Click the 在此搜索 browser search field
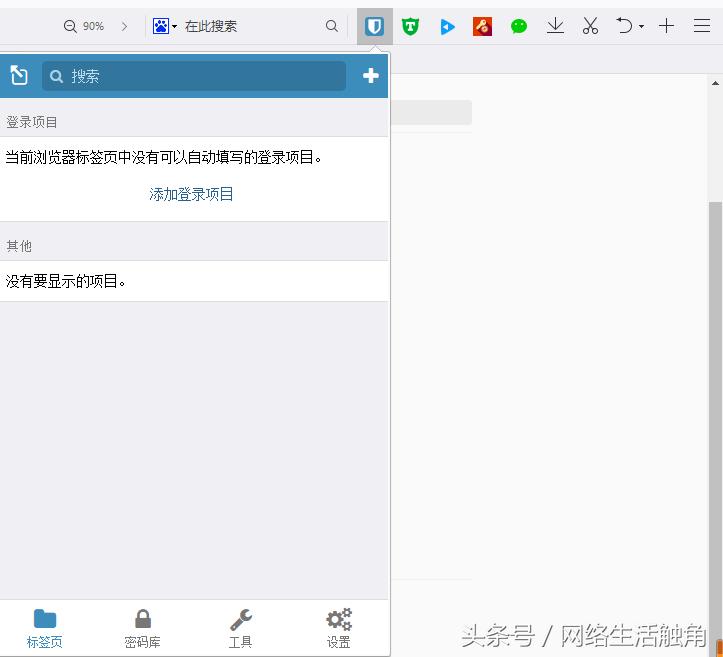Image resolution: width=723 pixels, height=657 pixels. 251,26
